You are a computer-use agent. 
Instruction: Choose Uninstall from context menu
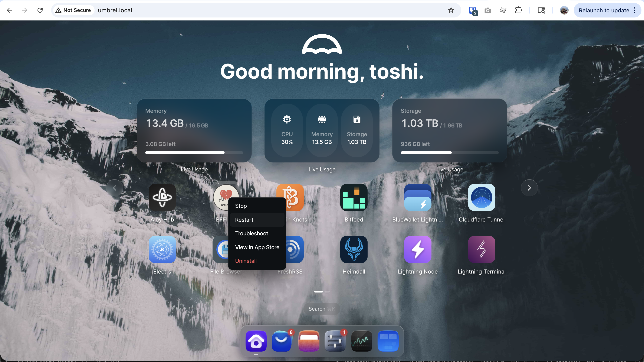click(246, 261)
